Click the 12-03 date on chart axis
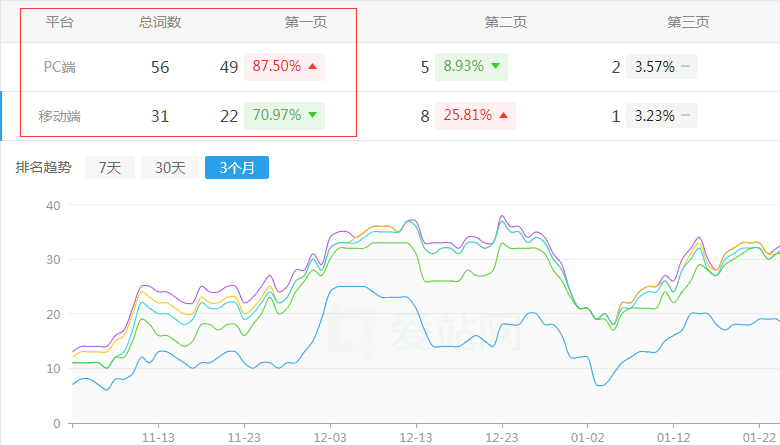 coord(330,437)
